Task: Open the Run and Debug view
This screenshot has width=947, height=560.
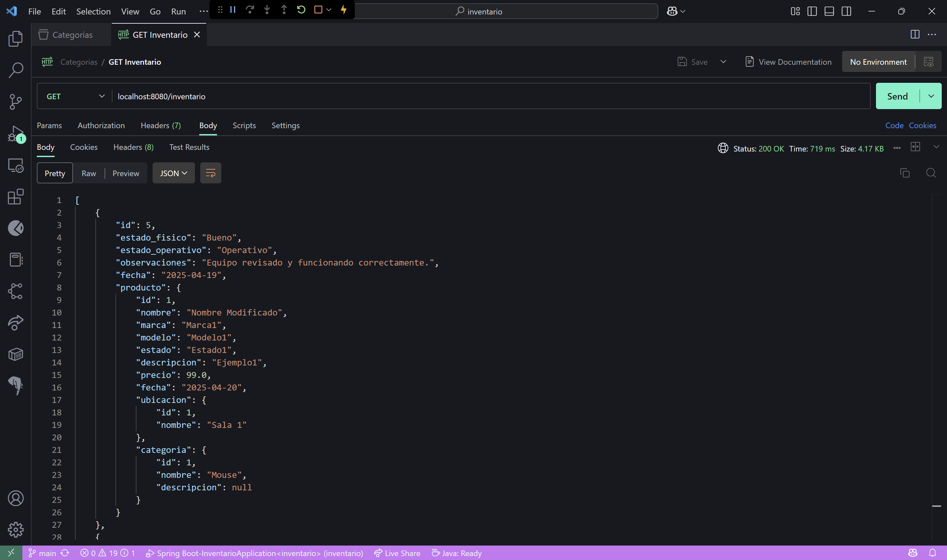Action: pyautogui.click(x=15, y=133)
